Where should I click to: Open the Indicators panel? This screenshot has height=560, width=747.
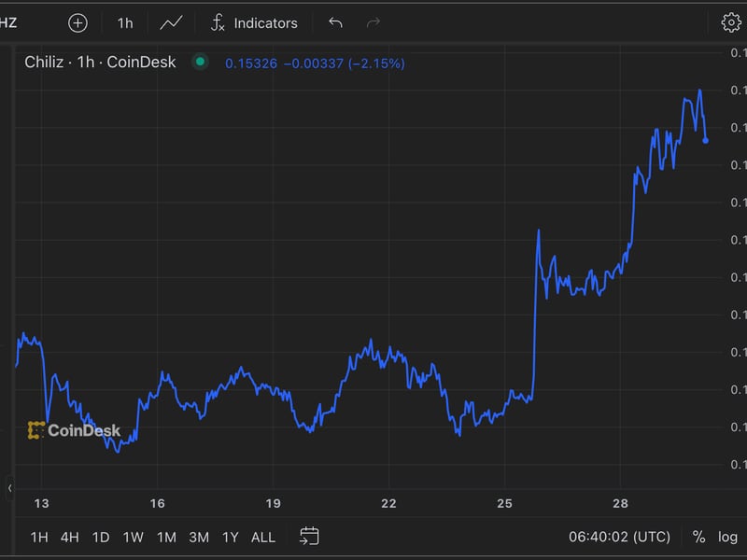254,22
